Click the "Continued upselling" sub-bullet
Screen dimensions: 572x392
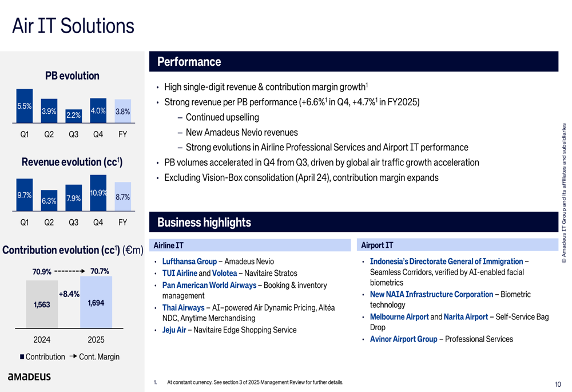pos(223,117)
